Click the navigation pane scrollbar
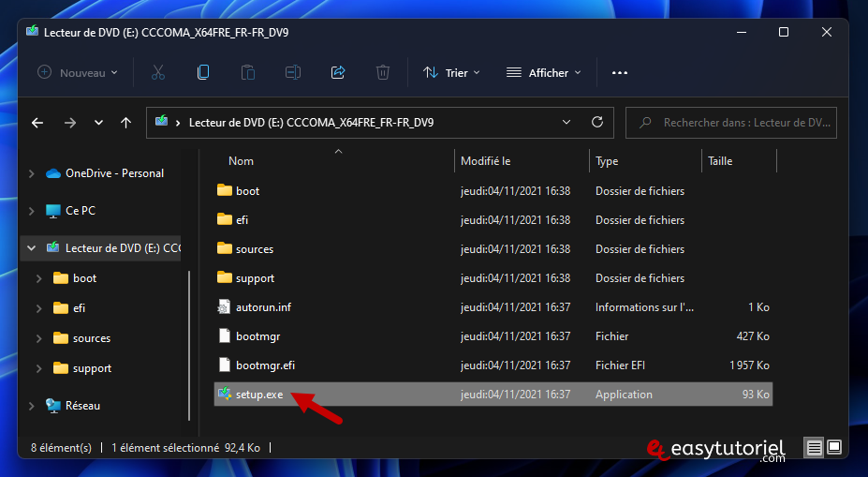This screenshot has height=477, width=868. [189, 345]
